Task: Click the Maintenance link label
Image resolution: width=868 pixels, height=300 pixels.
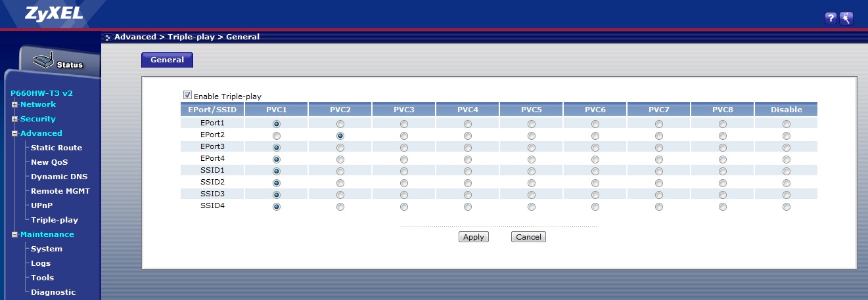Action: pos(47,234)
